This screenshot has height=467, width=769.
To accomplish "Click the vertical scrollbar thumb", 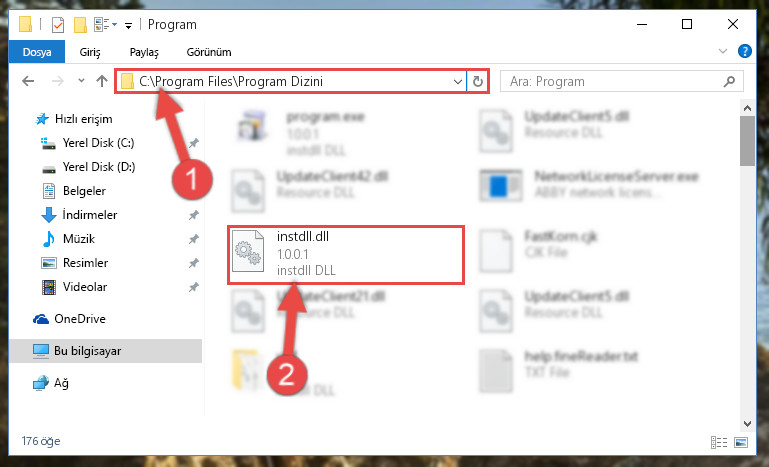I will coord(747,141).
